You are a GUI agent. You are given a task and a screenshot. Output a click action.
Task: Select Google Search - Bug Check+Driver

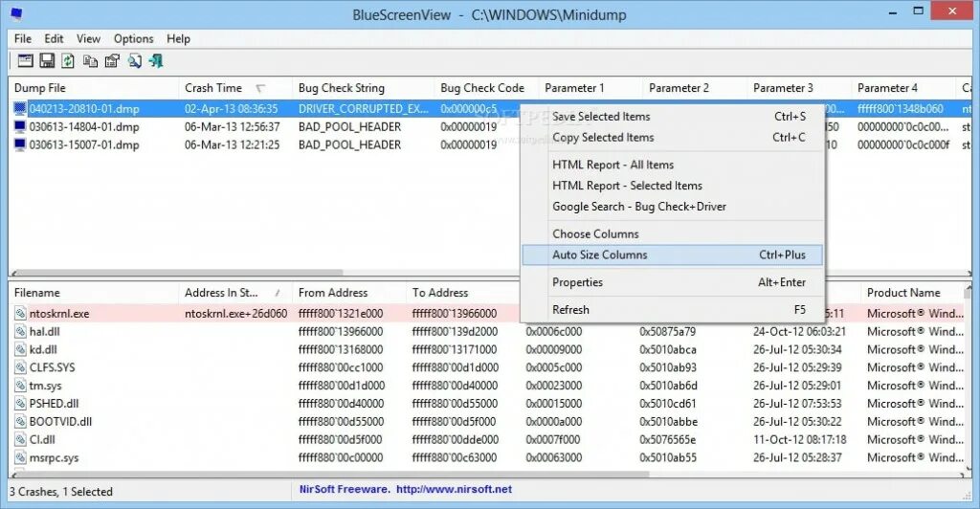(x=673, y=207)
